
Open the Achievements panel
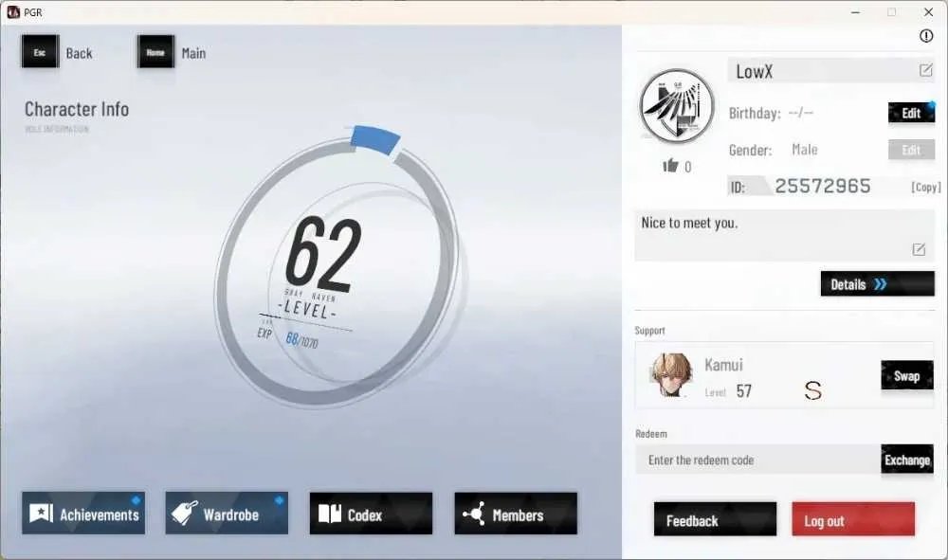83,514
